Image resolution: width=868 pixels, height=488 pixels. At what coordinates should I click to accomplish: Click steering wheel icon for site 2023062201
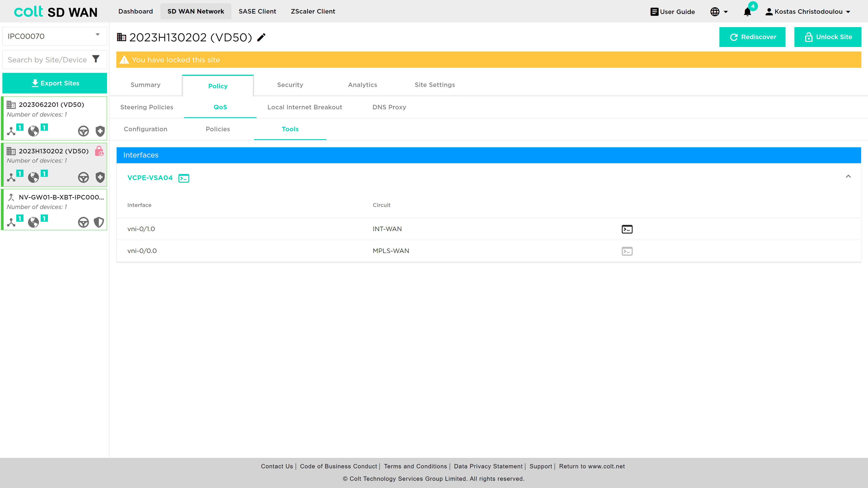pos(83,131)
